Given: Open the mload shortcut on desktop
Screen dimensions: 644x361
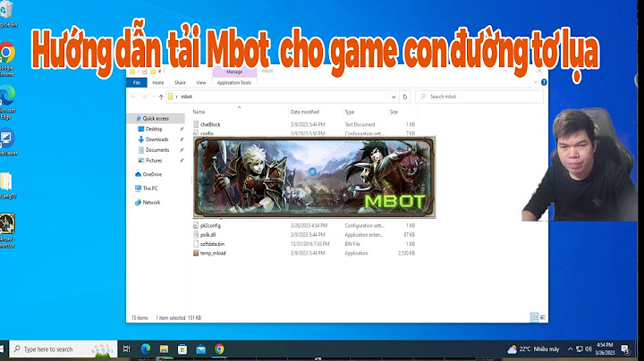Looking at the screenshot, I should pyautogui.click(x=7, y=231).
